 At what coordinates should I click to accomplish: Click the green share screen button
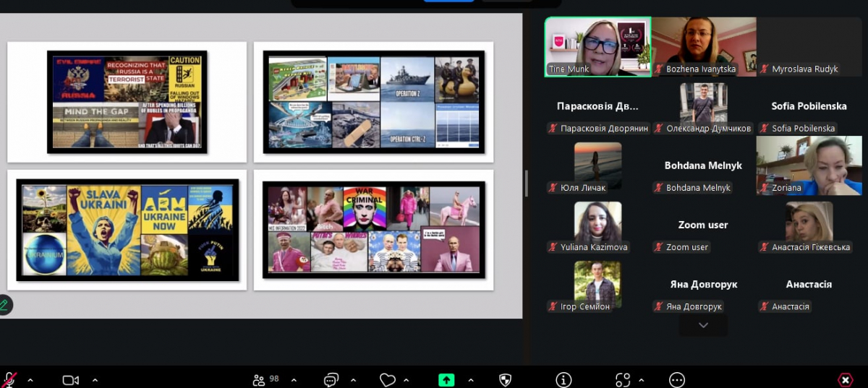(x=446, y=380)
